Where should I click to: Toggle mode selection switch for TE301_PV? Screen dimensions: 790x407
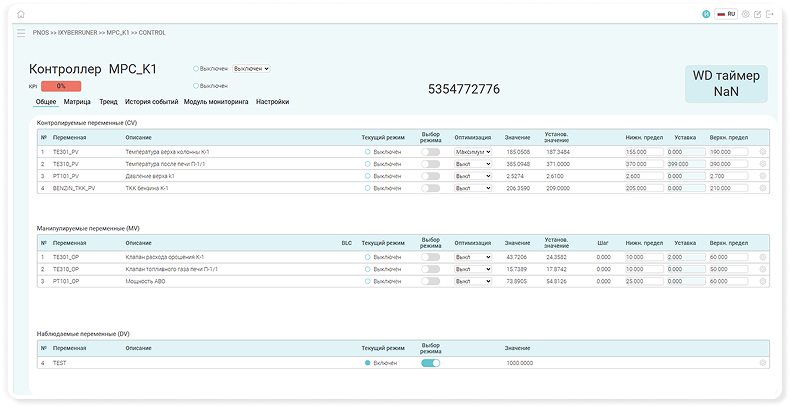tap(431, 152)
